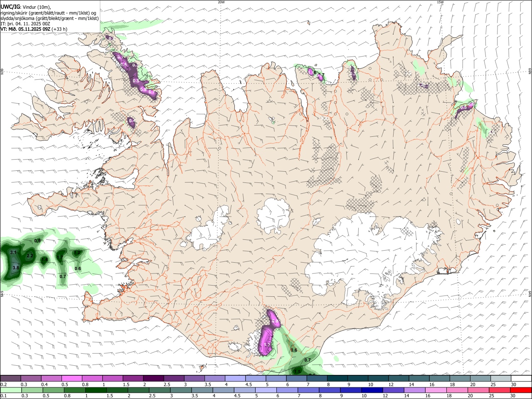Click the 1.2 rainfall value label
The height and width of the screenshot is (399, 532).
[76, 252]
